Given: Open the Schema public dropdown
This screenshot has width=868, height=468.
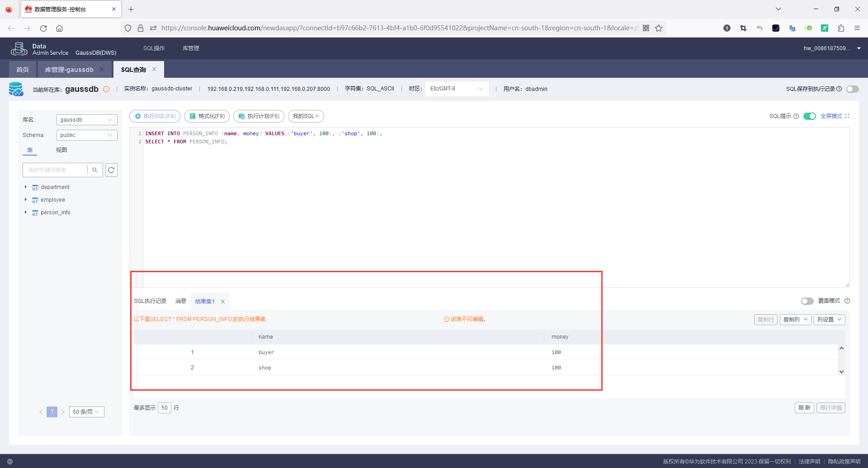Looking at the screenshot, I should pos(87,135).
